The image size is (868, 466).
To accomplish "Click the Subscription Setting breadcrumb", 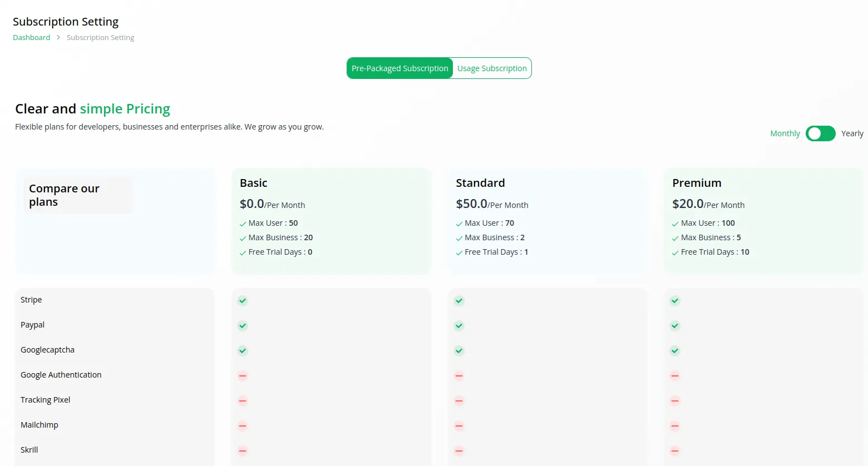I will tap(100, 37).
